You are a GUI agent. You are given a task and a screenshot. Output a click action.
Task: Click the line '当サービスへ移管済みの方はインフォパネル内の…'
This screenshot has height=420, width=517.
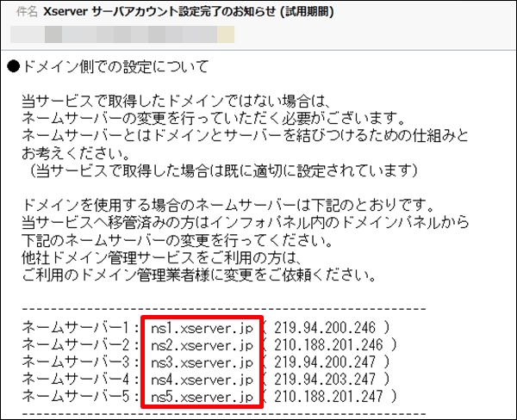[x=246, y=223]
